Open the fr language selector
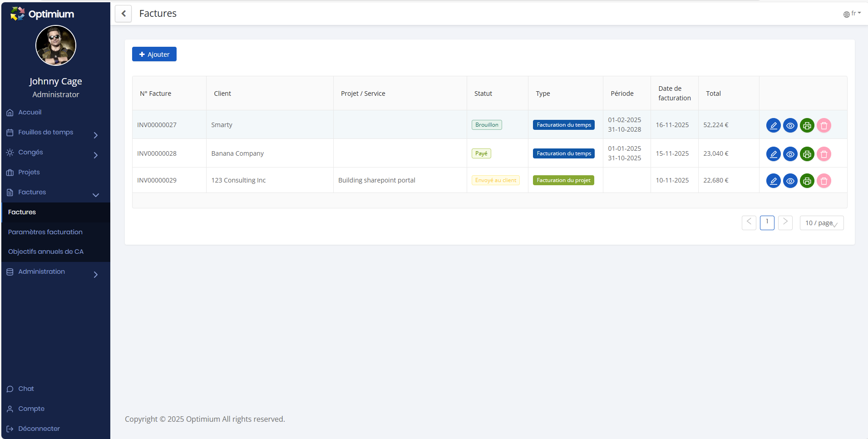Screen dimensions: 868x439 click(x=852, y=14)
